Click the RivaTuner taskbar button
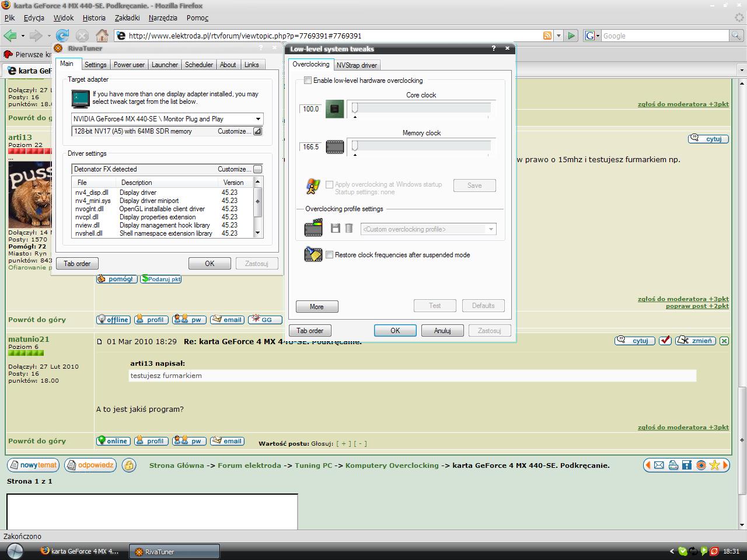747x560 pixels. [174, 551]
